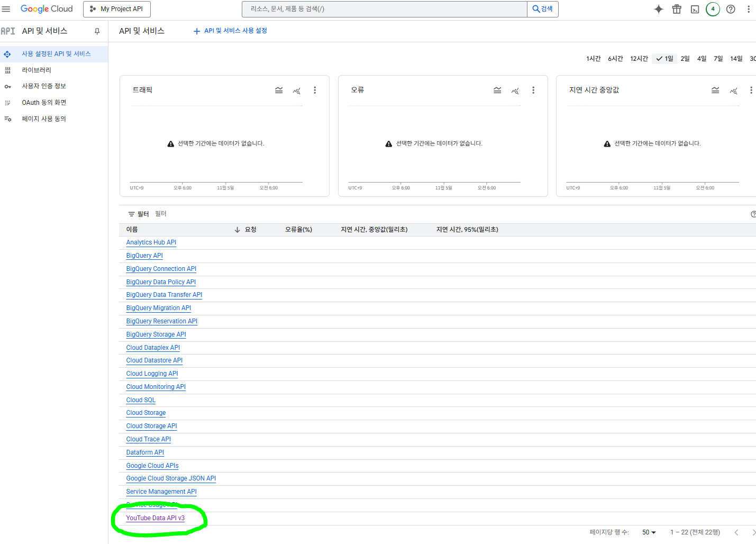Open the Gemini sparkle assistant icon
Viewport: 756px width, 544px height.
(659, 9)
